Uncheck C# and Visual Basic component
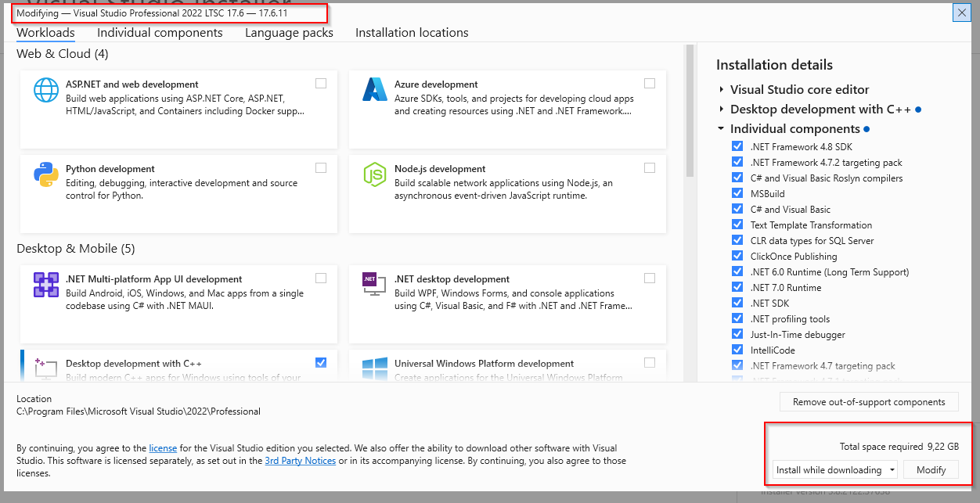The image size is (980, 503). [737, 210]
